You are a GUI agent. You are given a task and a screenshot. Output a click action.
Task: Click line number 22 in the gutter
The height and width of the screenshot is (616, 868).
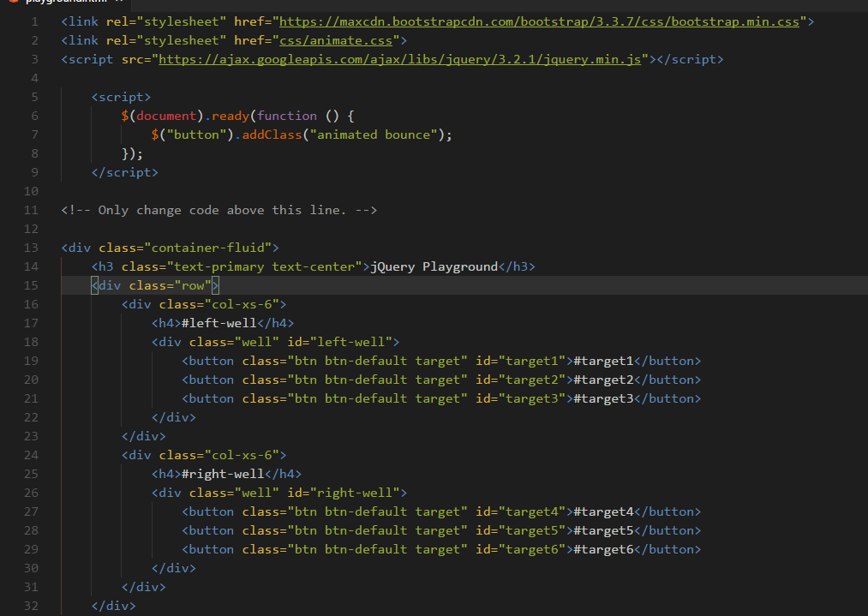(31, 417)
